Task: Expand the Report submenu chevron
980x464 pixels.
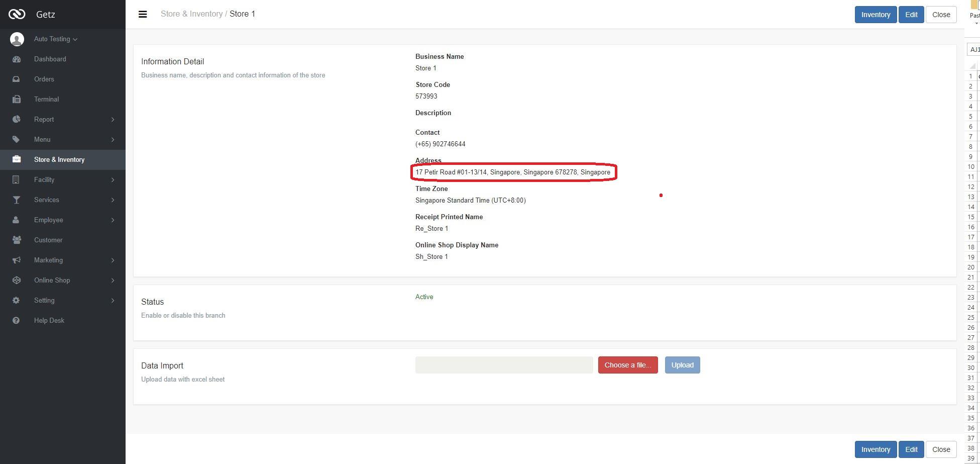Action: tap(113, 120)
